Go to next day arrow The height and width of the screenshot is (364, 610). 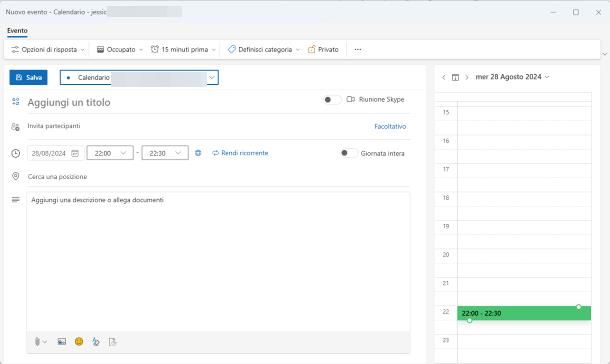pos(467,77)
